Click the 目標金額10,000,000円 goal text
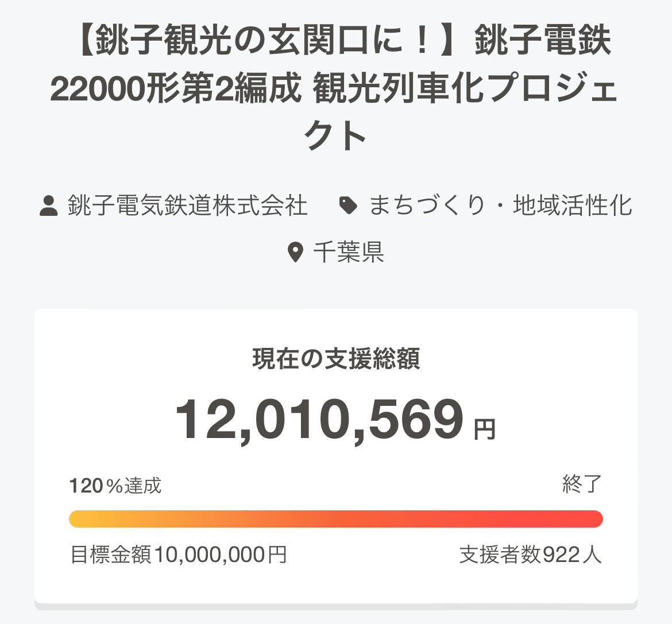The width and height of the screenshot is (672, 624). pos(178,555)
